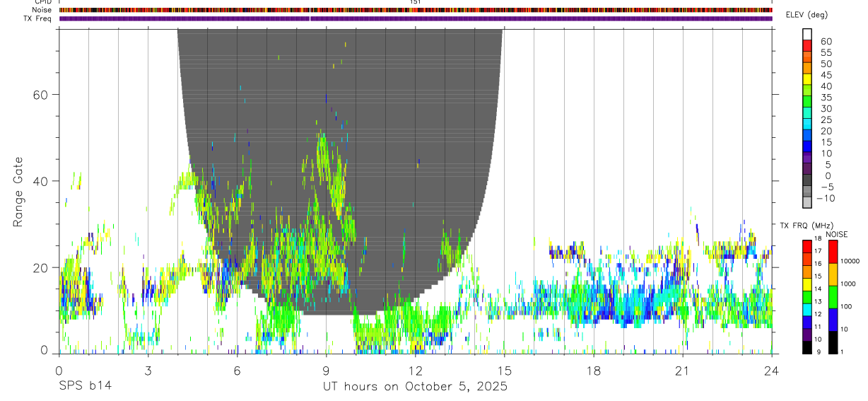Pick the red top swatch of NOISE colorbar

(x=833, y=251)
